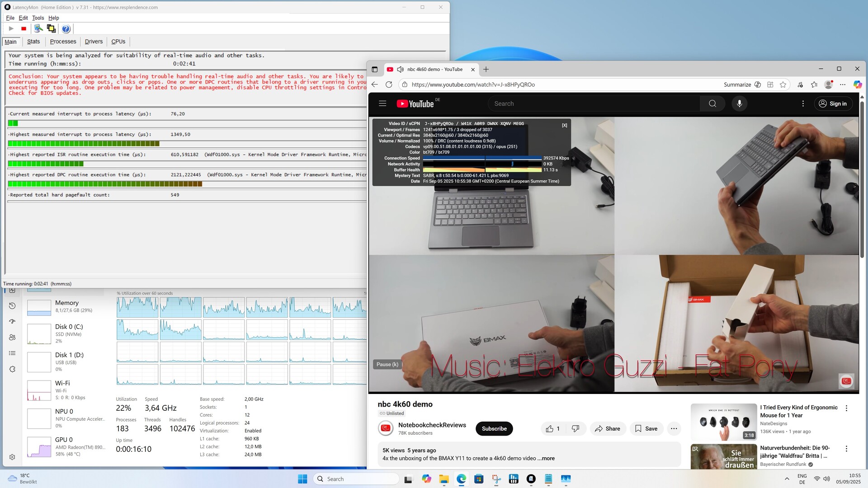Open the three-dot menu beside Save
The image size is (868, 488).
(674, 429)
